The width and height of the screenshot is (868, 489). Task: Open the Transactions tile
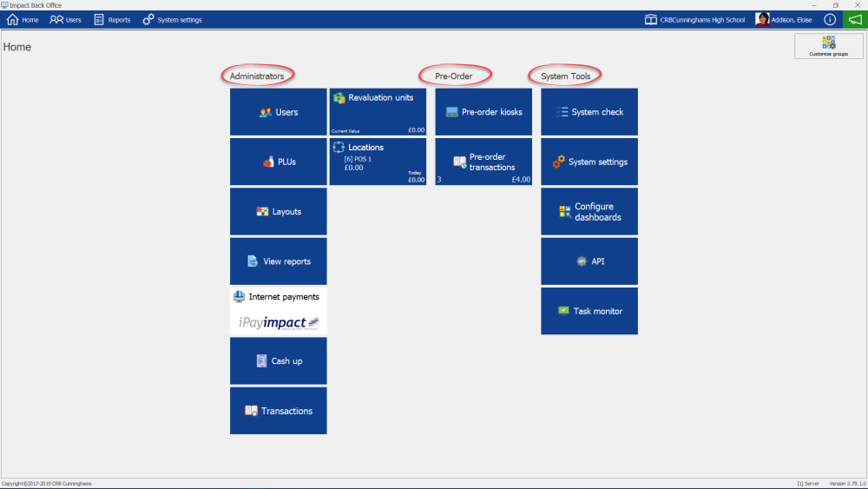coord(279,411)
